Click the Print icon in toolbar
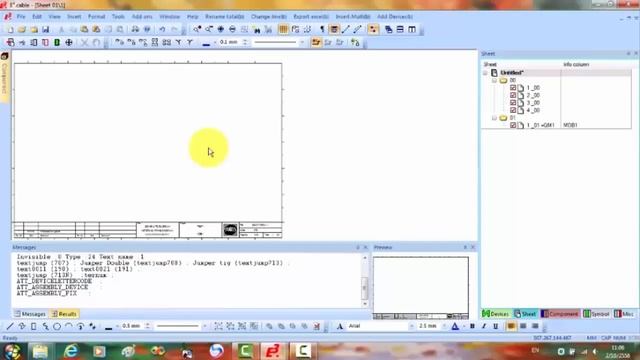The width and height of the screenshot is (640, 360). pyautogui.click(x=135, y=29)
